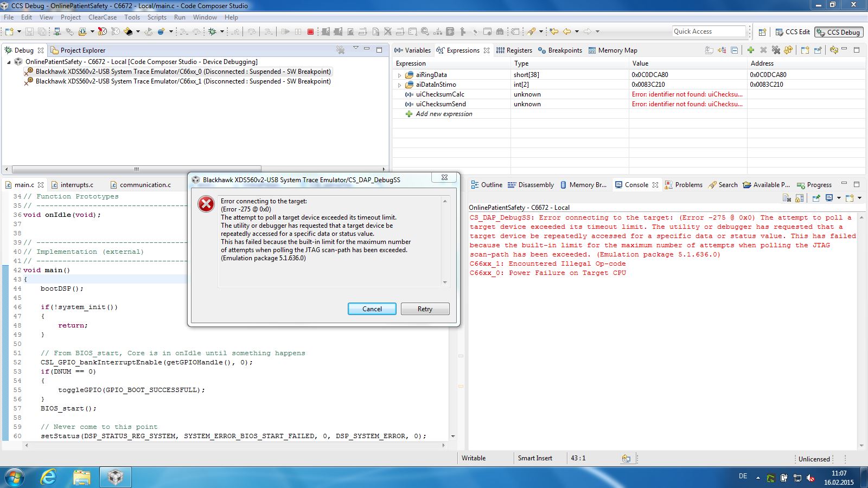
Task: Click the binoculars icon in main toolbar
Action: click(x=500, y=31)
